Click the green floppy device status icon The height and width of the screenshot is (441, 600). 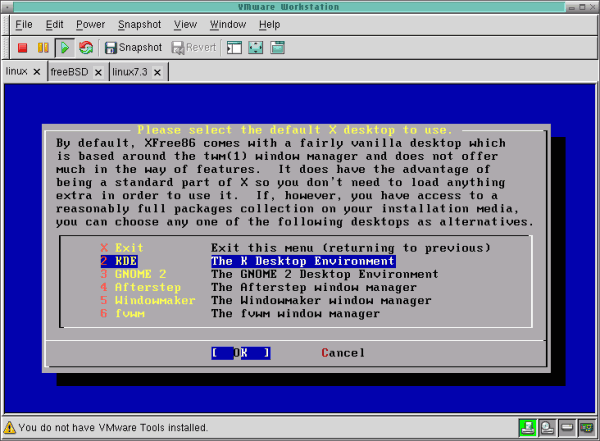click(x=527, y=428)
